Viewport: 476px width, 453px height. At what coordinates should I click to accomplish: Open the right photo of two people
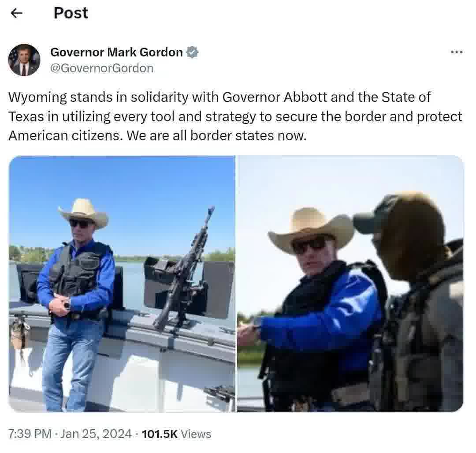click(x=350, y=284)
